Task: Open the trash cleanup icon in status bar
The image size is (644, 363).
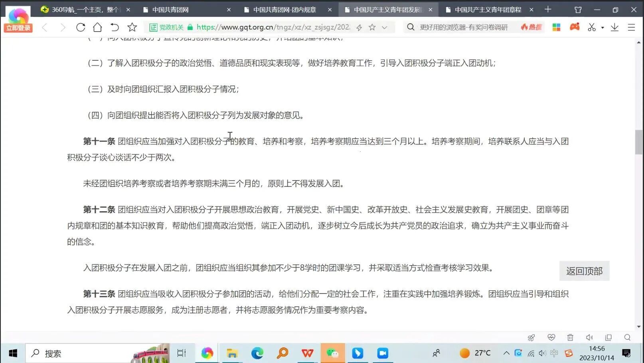Action: click(570, 337)
